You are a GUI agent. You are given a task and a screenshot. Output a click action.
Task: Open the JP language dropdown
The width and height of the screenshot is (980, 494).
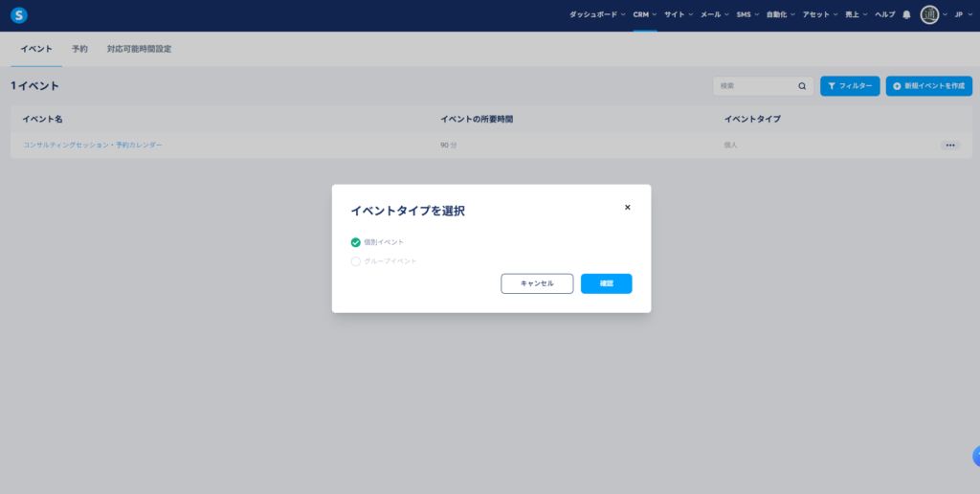tap(963, 15)
